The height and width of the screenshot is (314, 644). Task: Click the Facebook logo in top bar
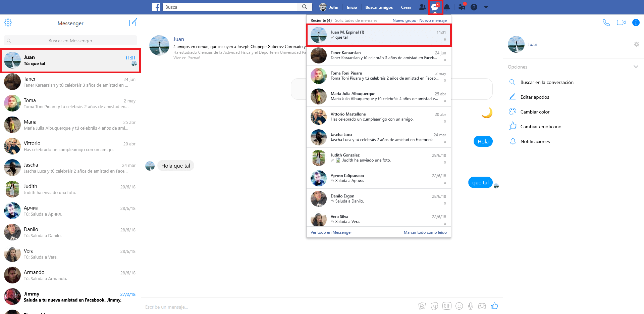coord(156,7)
